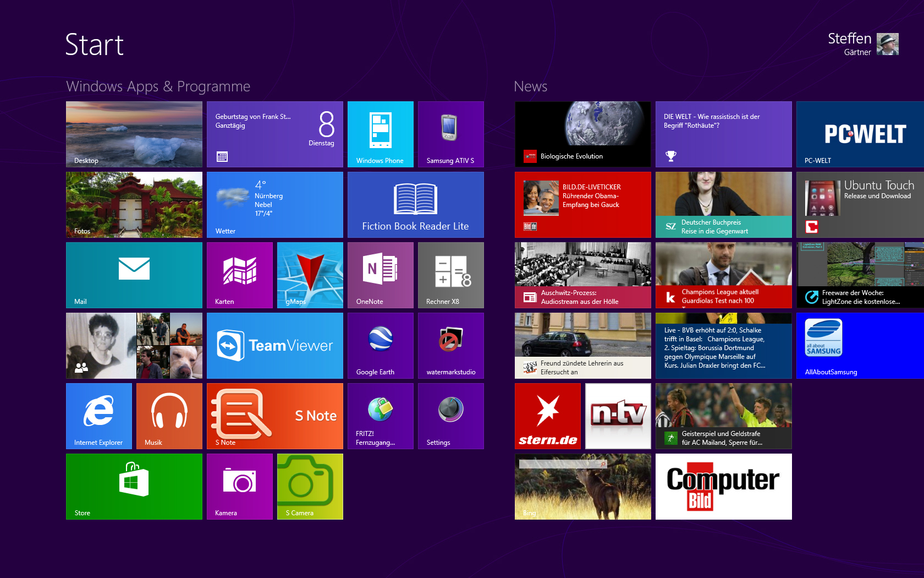
Task: Click the News group title
Action: [x=530, y=86]
